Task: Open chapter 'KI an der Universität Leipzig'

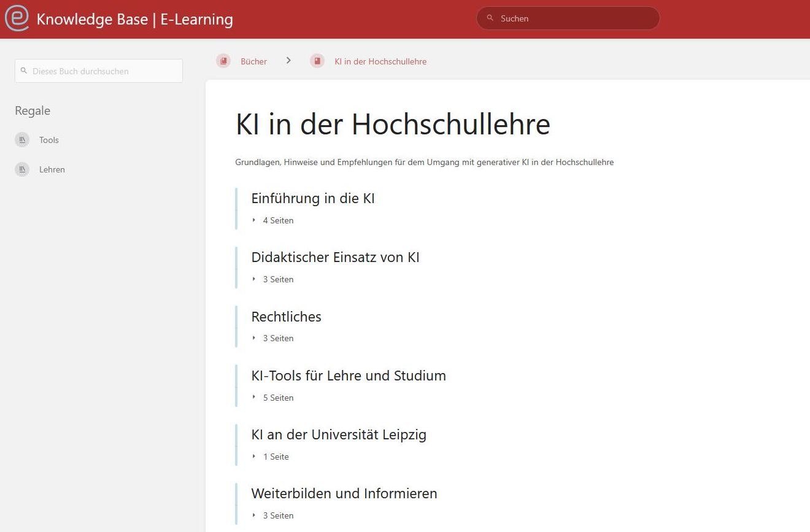Action: [339, 434]
